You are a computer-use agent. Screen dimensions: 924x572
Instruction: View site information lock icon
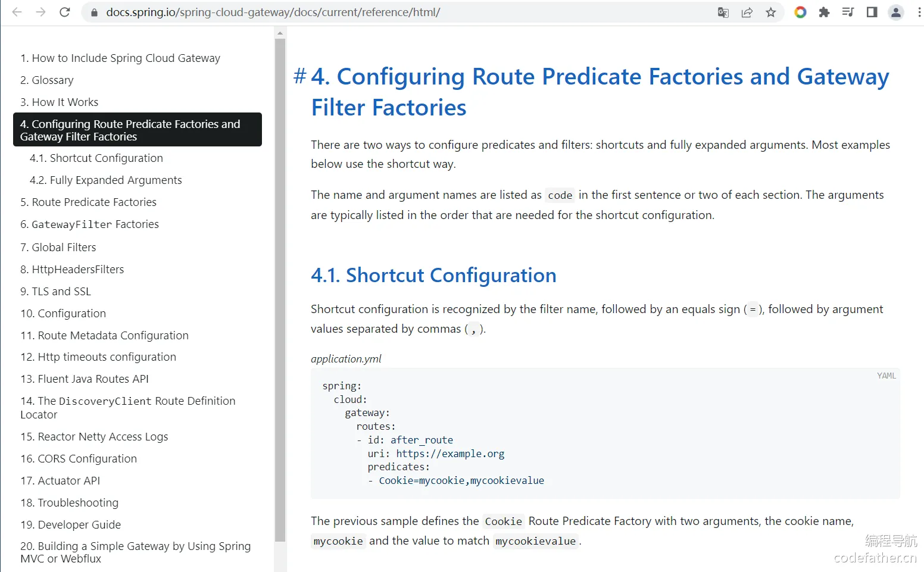coord(93,12)
